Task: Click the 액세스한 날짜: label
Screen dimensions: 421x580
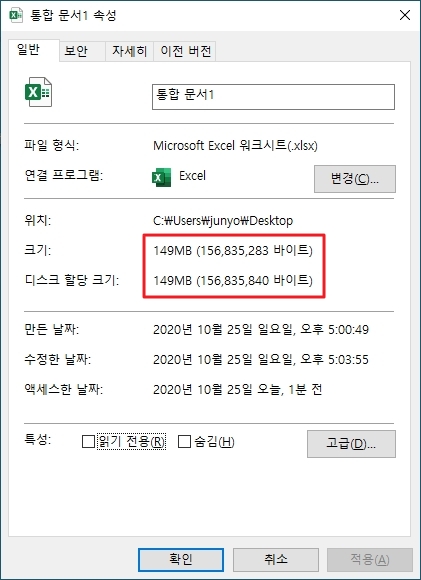Action: (x=63, y=389)
